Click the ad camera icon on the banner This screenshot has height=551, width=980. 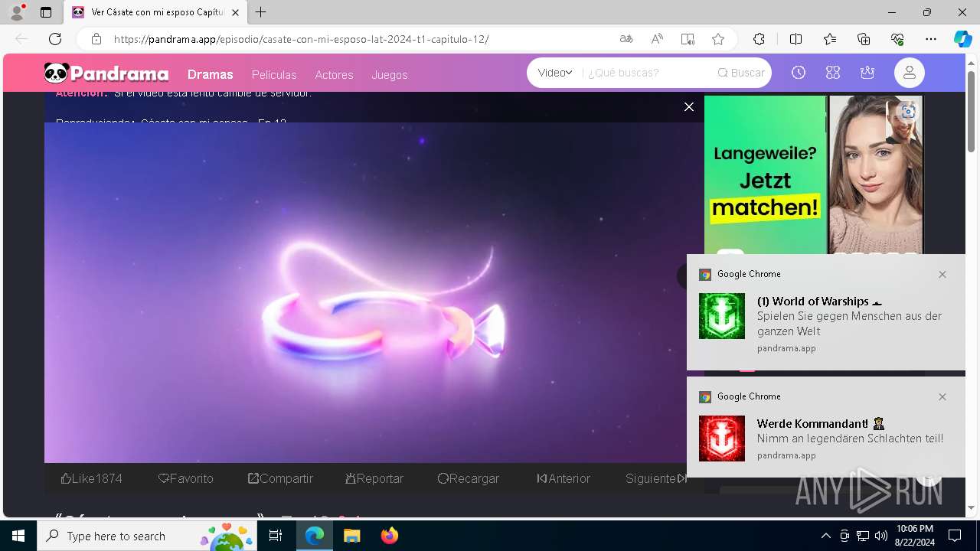(x=908, y=112)
